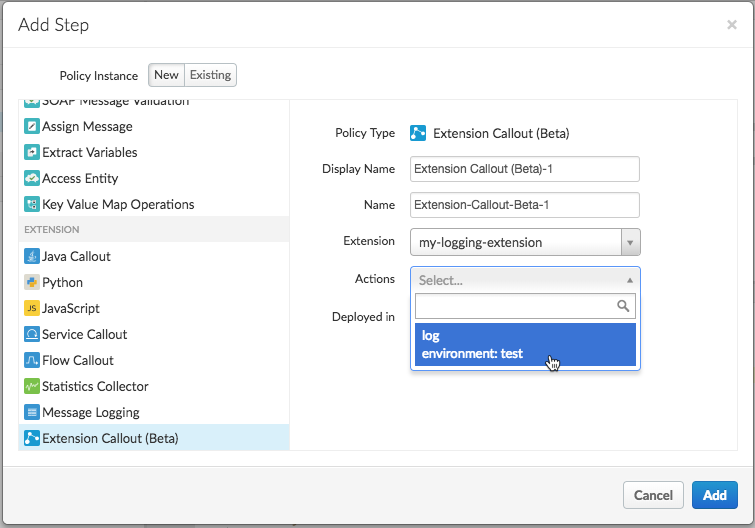755x528 pixels.
Task: Close the Add Step dialog
Action: click(x=732, y=25)
